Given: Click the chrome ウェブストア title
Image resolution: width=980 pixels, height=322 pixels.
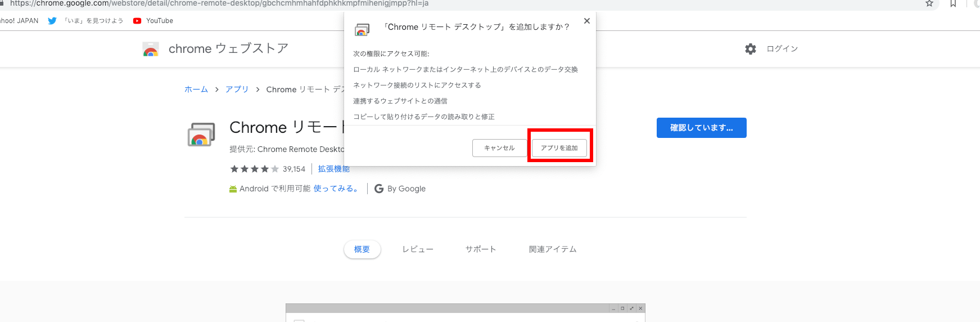Looking at the screenshot, I should point(228,48).
